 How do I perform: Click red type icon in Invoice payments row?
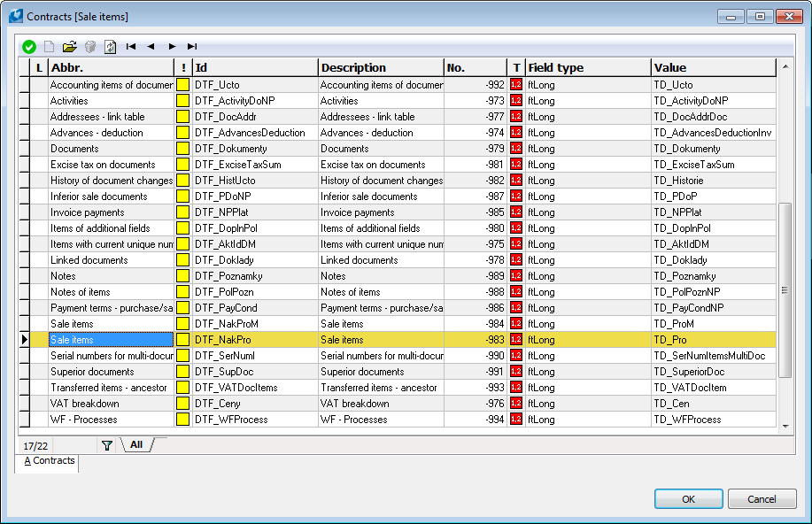tap(515, 212)
